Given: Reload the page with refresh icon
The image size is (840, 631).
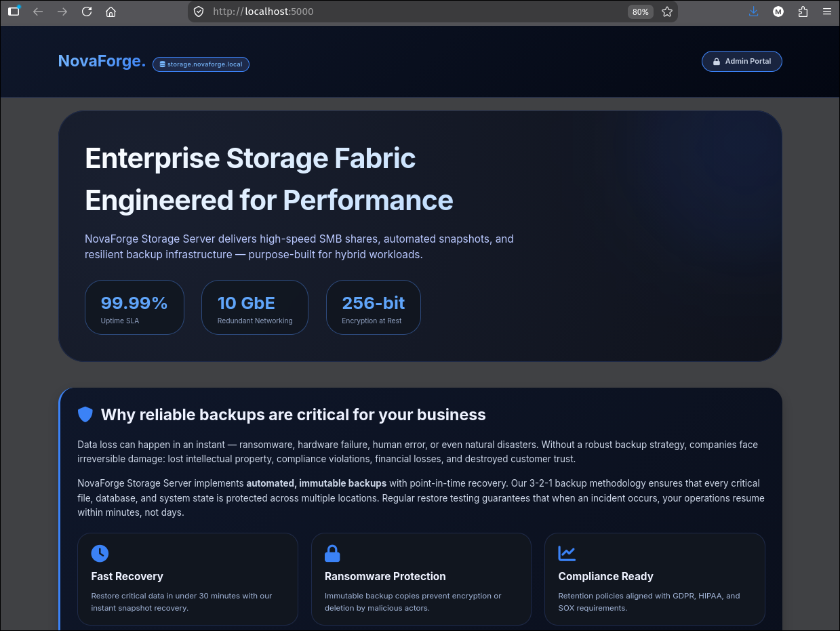Looking at the screenshot, I should point(87,12).
